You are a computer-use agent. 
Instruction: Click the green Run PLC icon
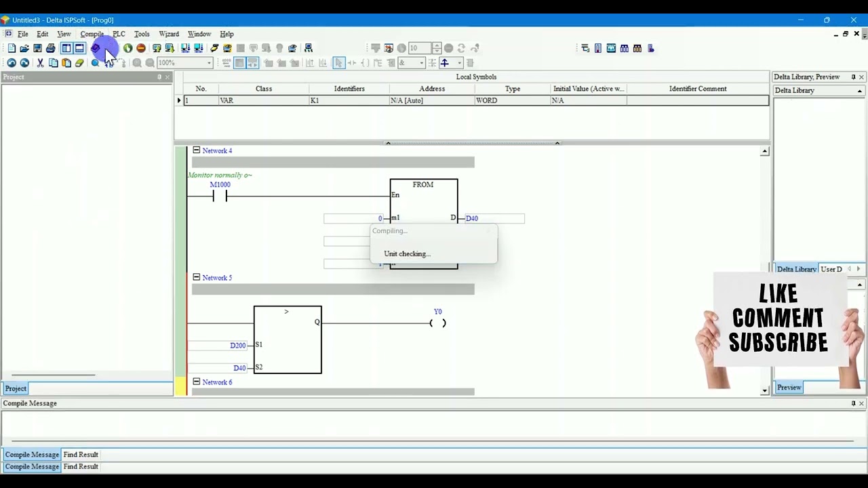[x=127, y=48]
